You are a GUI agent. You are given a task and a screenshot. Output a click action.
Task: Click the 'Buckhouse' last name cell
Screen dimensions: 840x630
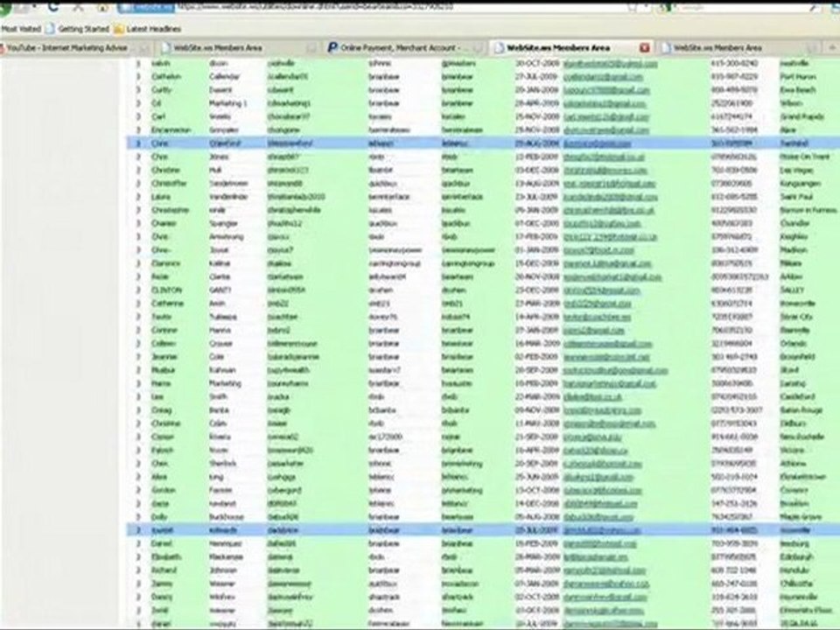226,517
